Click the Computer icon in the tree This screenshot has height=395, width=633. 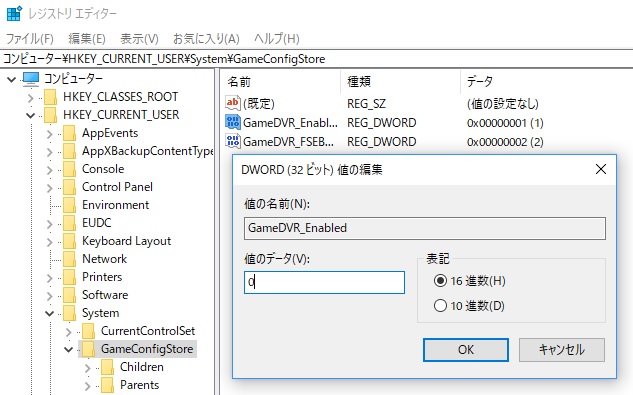[x=31, y=79]
